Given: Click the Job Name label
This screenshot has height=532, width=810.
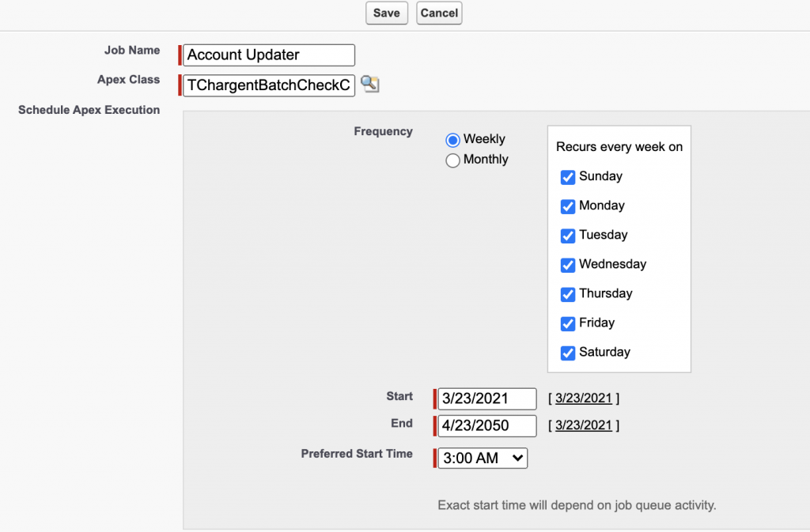Looking at the screenshot, I should (x=132, y=50).
